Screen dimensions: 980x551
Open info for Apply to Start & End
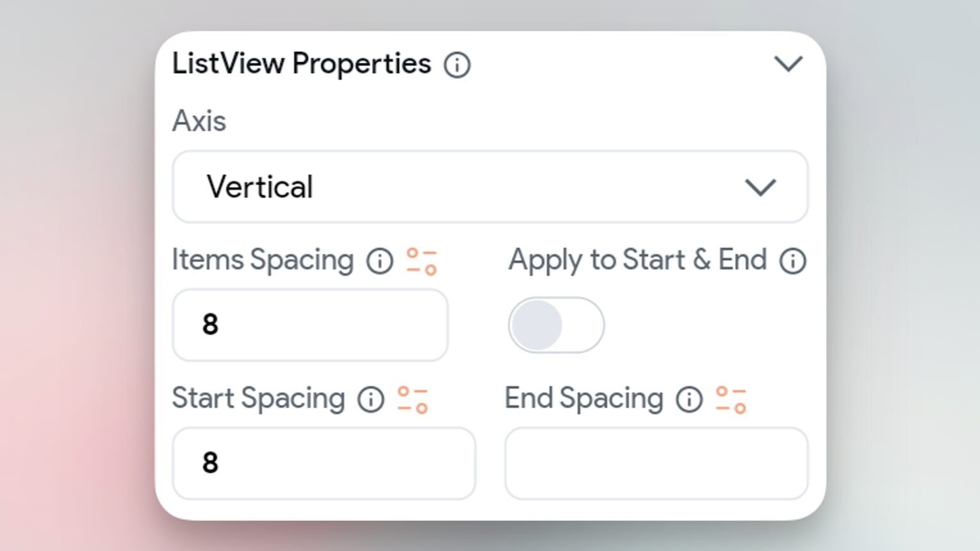tap(793, 261)
